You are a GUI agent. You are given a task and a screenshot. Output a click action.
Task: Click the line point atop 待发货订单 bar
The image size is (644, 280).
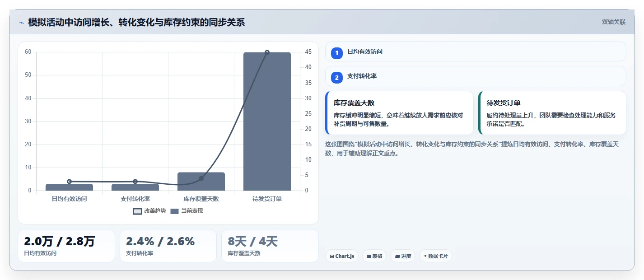(x=267, y=52)
